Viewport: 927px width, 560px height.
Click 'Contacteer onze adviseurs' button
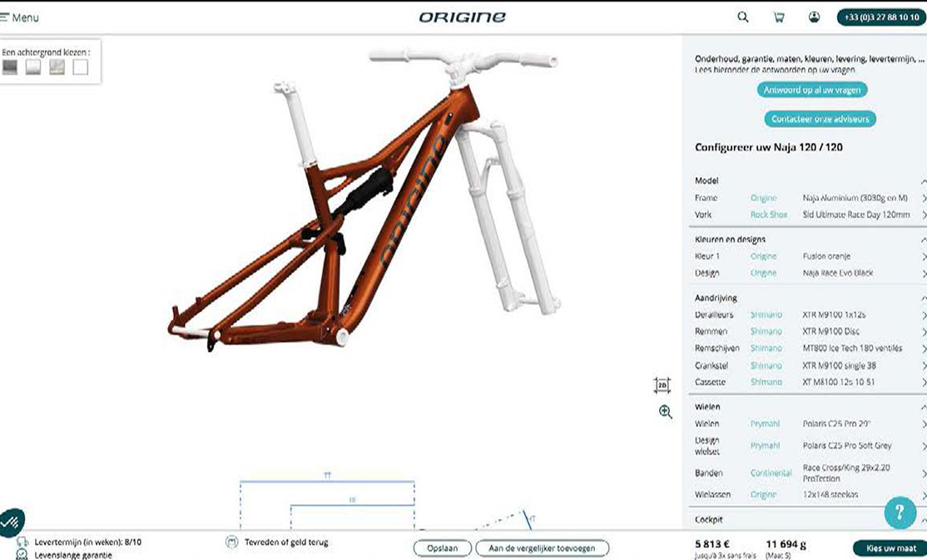point(820,119)
